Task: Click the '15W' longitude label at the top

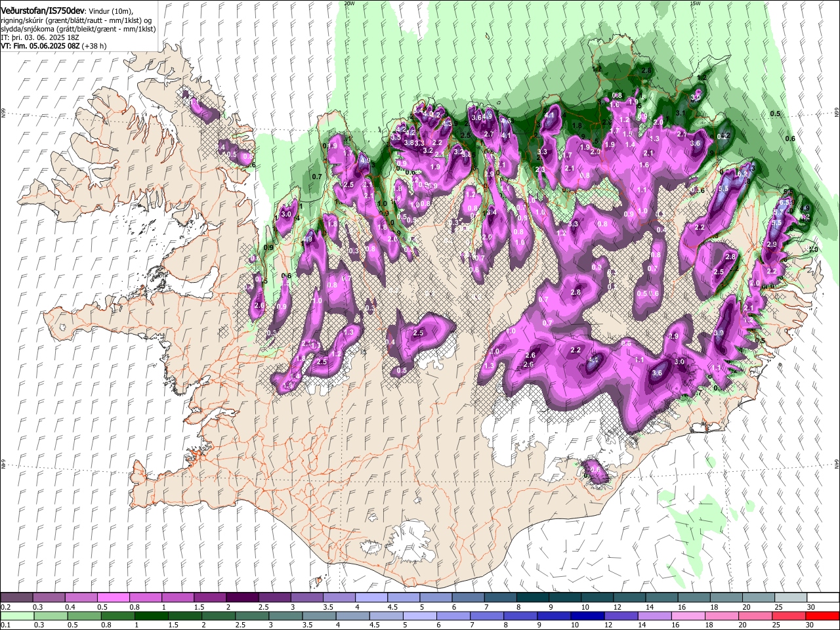Action: (695, 3)
